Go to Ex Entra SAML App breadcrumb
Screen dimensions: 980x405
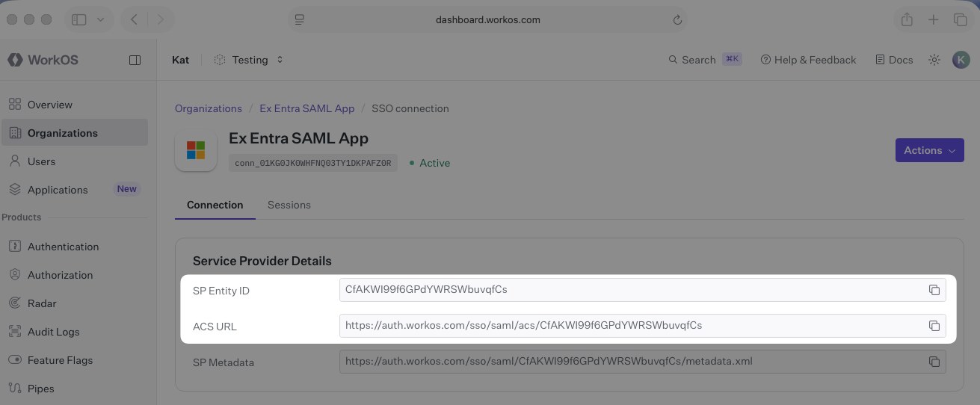[x=306, y=108]
